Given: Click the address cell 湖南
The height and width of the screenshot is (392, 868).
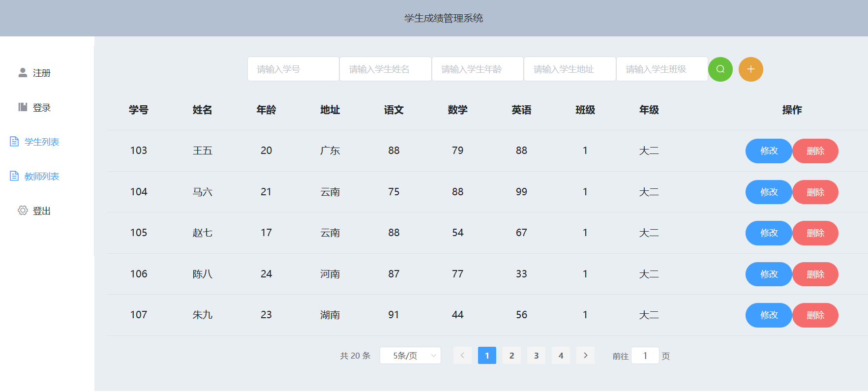Looking at the screenshot, I should [x=330, y=315].
